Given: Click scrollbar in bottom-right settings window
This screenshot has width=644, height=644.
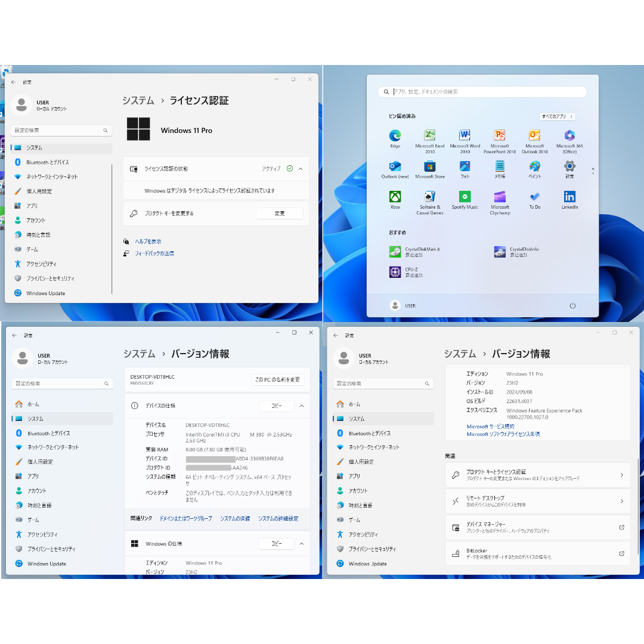Looking at the screenshot, I should pyautogui.click(x=637, y=507).
